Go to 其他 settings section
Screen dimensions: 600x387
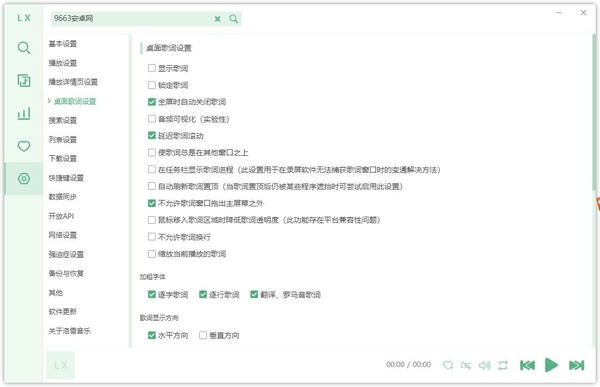pos(56,292)
